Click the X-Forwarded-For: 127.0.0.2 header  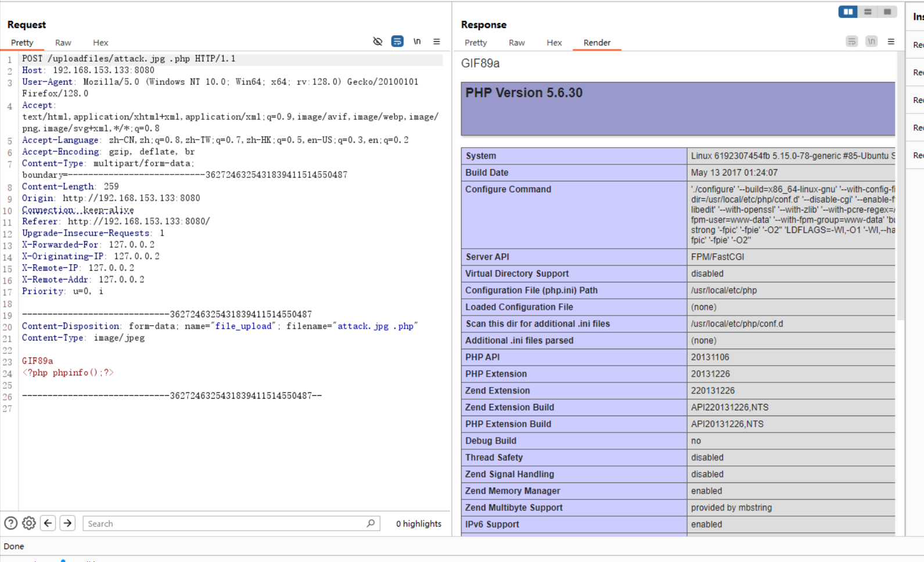(88, 245)
